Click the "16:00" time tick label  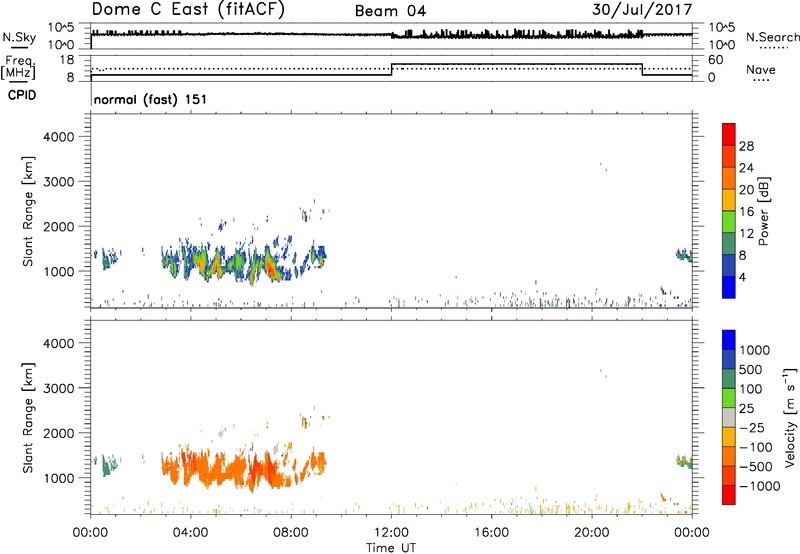pyautogui.click(x=491, y=533)
